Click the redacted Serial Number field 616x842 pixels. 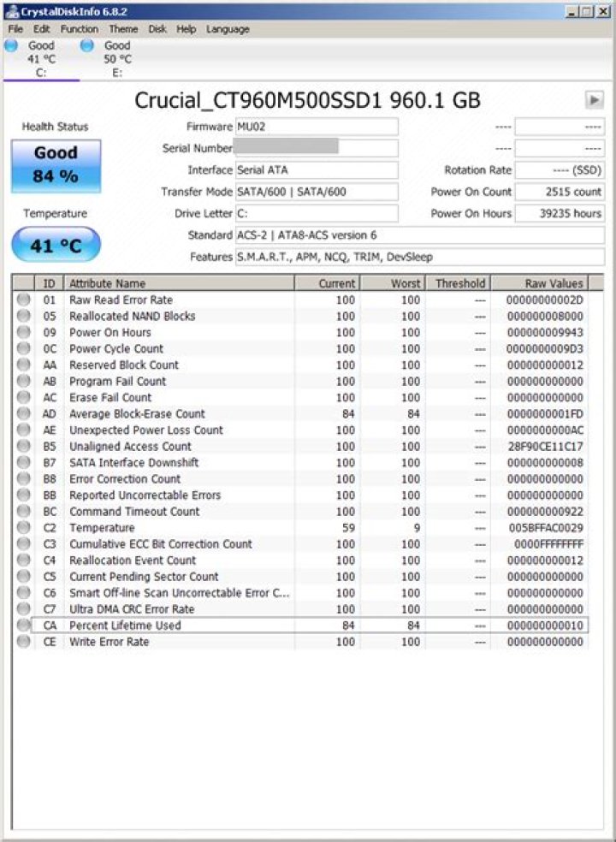point(317,148)
